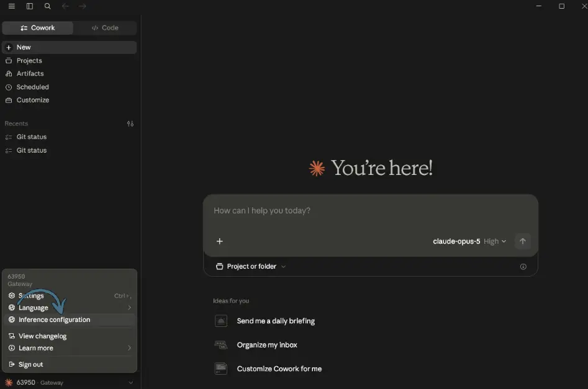Go forward with the right arrow
The height and width of the screenshot is (389, 588).
click(82, 6)
